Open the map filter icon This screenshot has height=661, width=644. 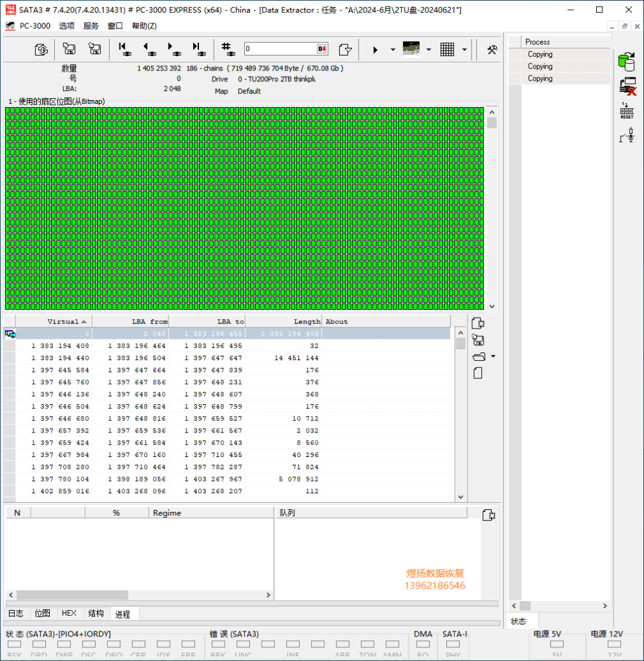(x=345, y=49)
